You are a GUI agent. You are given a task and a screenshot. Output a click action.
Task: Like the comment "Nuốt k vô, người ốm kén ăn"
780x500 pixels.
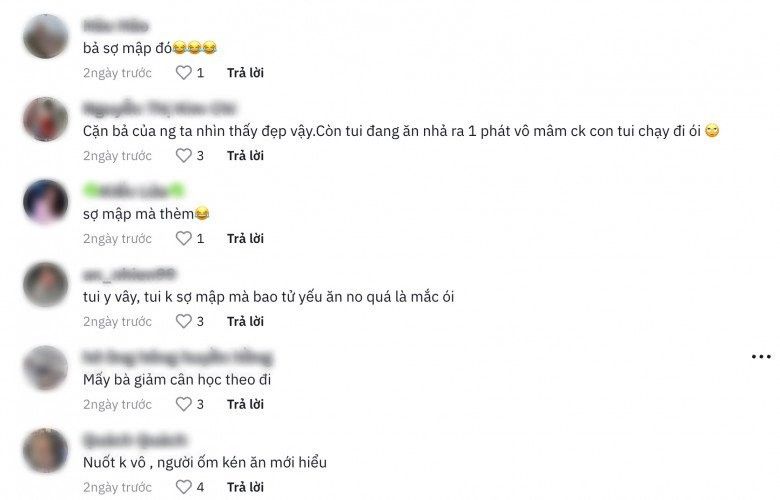click(184, 487)
